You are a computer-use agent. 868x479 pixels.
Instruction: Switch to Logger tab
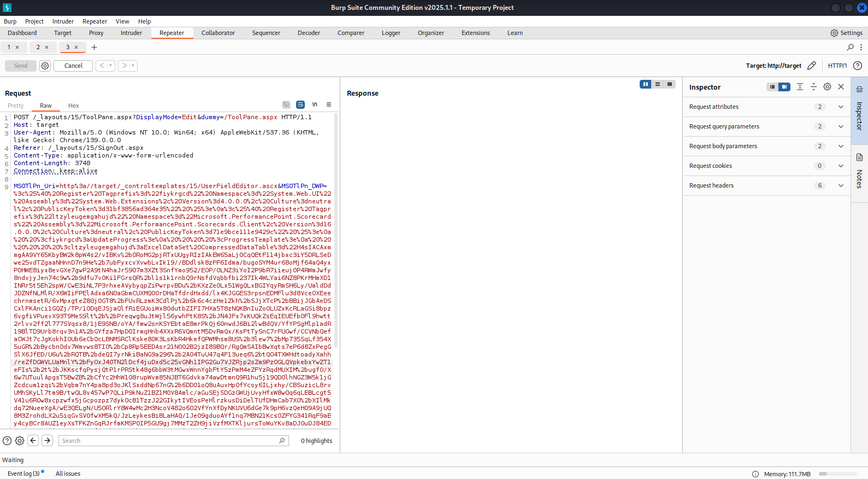391,33
